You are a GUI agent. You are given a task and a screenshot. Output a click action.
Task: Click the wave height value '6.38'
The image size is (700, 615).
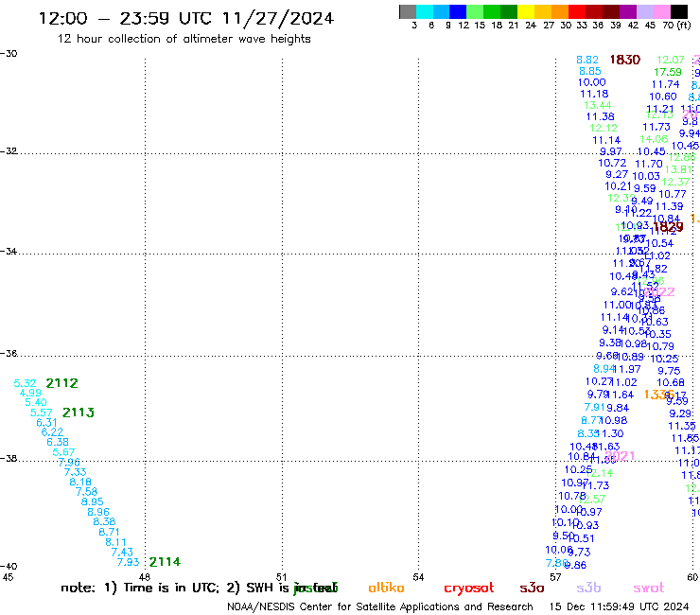click(58, 442)
